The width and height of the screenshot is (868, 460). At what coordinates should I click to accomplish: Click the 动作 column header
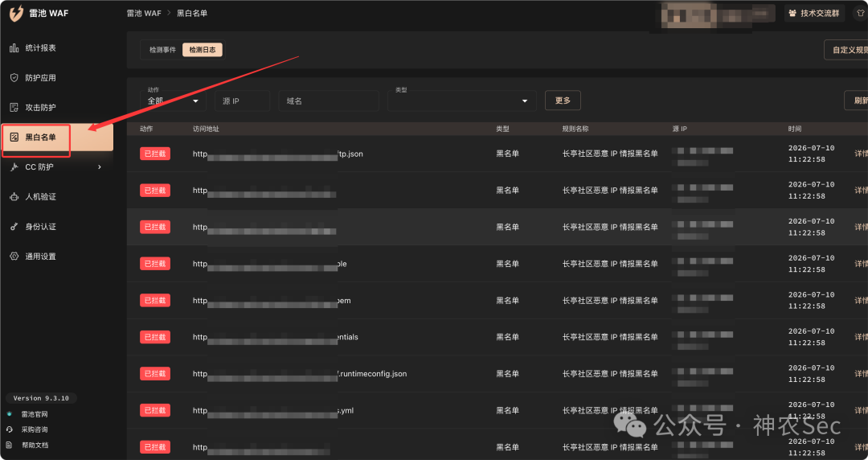point(146,129)
